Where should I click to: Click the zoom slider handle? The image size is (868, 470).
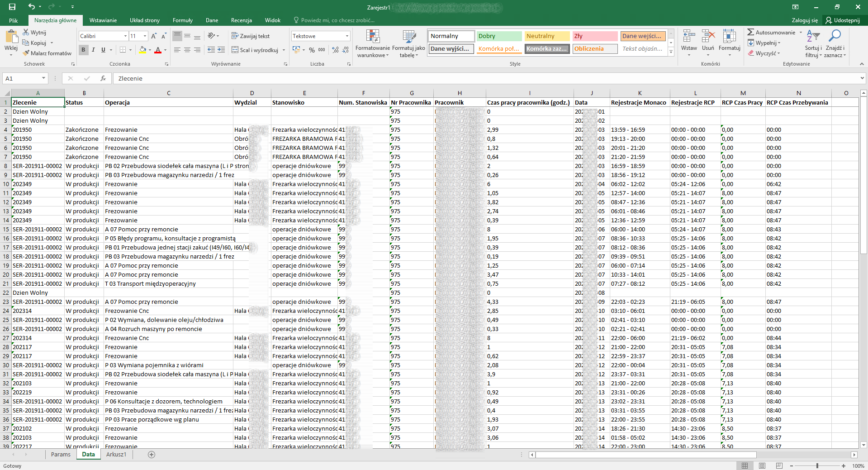817,466
